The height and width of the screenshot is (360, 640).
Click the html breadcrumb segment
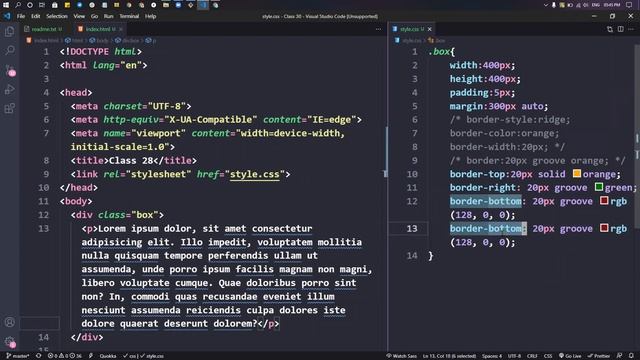pos(75,40)
